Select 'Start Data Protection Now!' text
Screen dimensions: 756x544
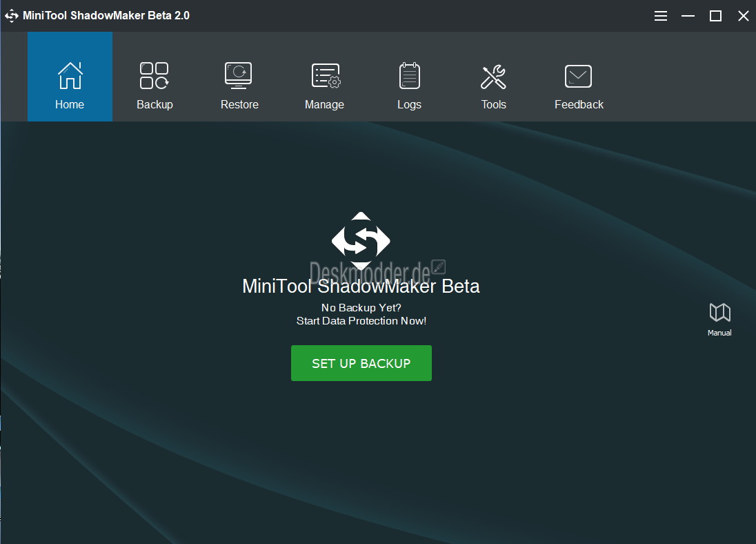[x=361, y=321]
